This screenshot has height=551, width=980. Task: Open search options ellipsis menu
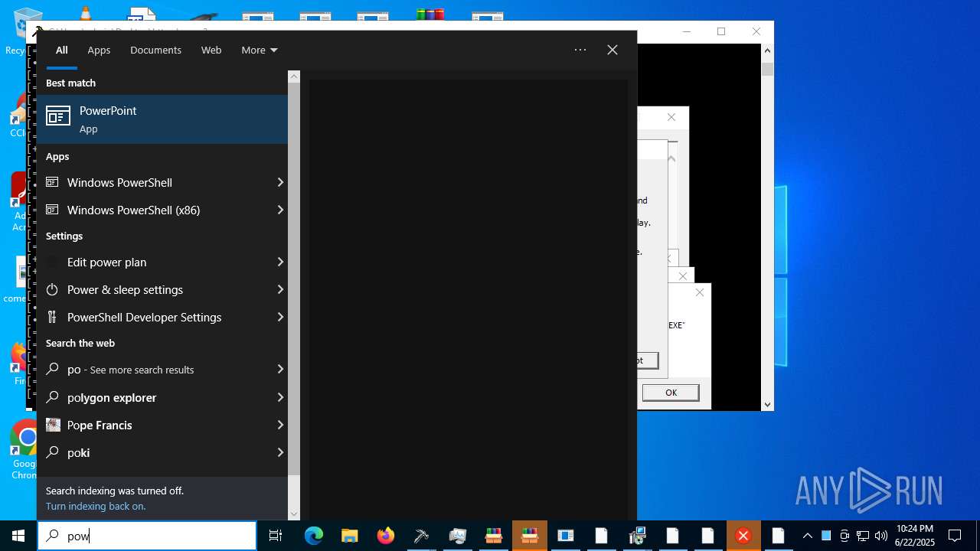[x=580, y=50]
